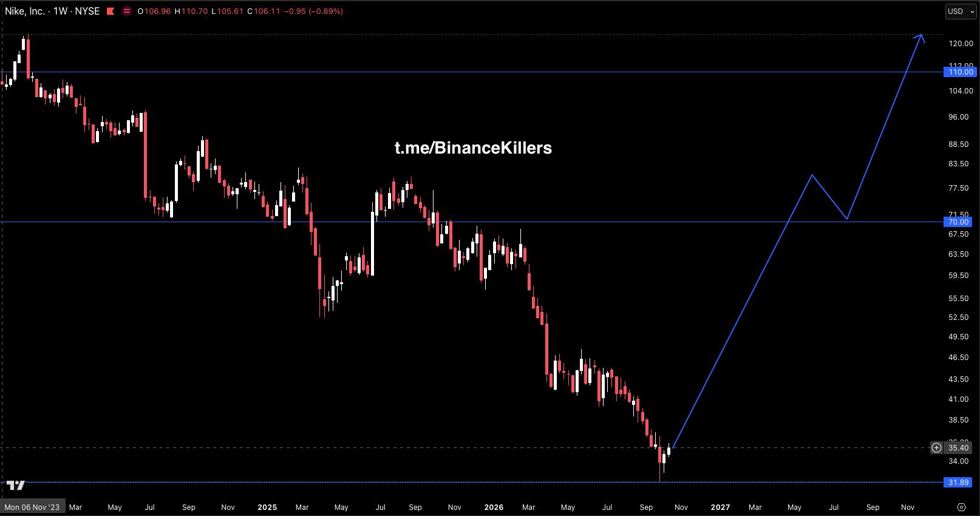
Task: Open chart settings hexagon gear icon
Action: [961, 507]
